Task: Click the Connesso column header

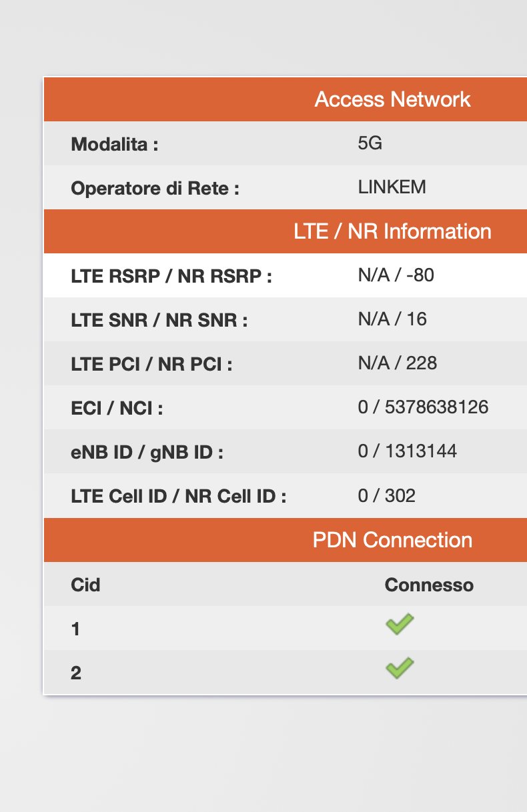Action: coord(429,585)
